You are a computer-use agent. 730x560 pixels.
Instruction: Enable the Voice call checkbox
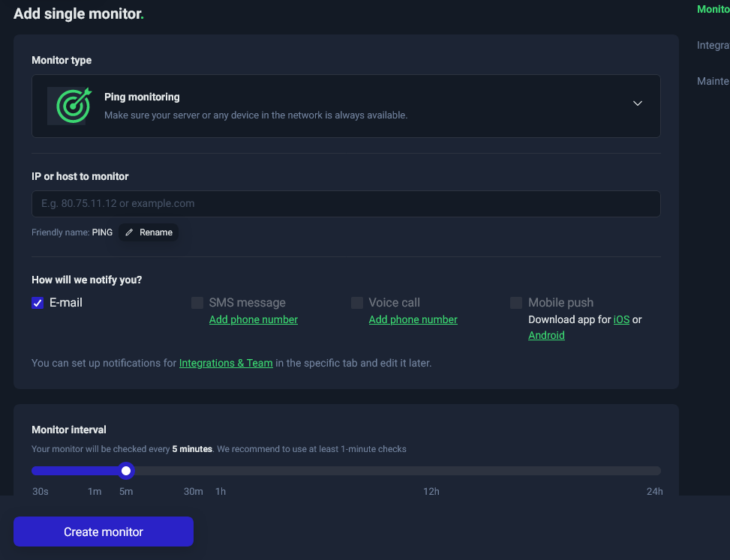pos(357,303)
